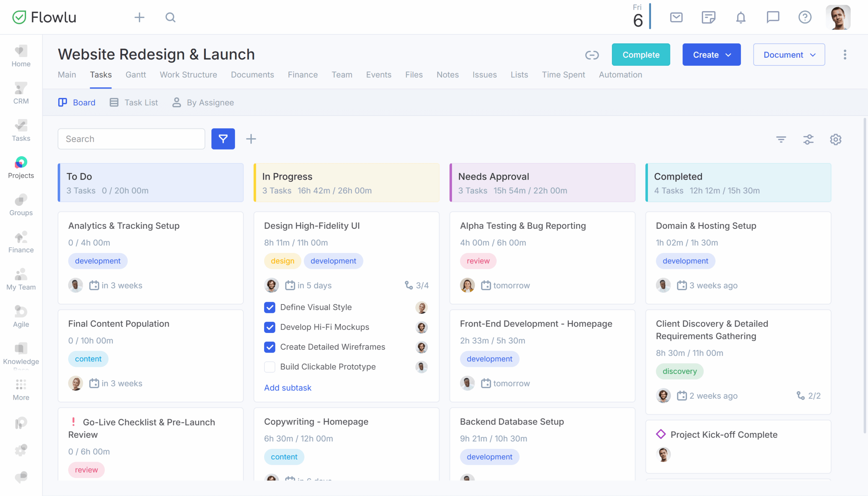Open the notifications bell icon

click(x=740, y=17)
